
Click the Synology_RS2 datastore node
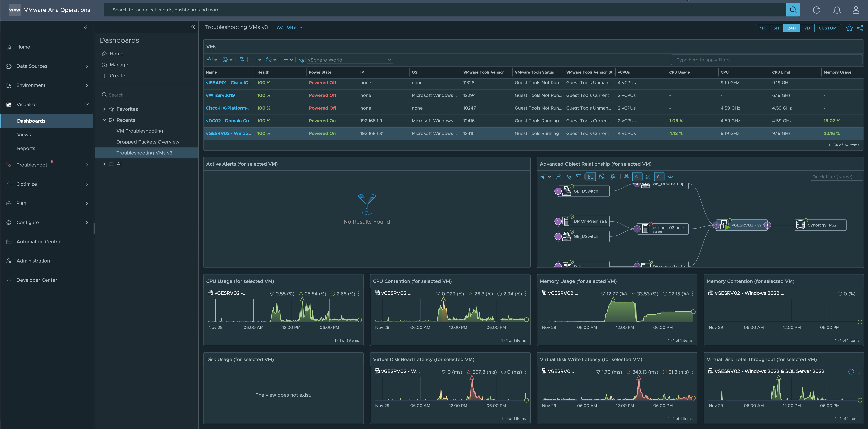pos(820,225)
